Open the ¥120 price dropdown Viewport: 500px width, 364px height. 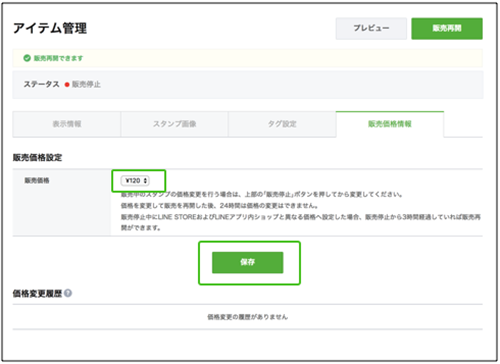pyautogui.click(x=135, y=181)
